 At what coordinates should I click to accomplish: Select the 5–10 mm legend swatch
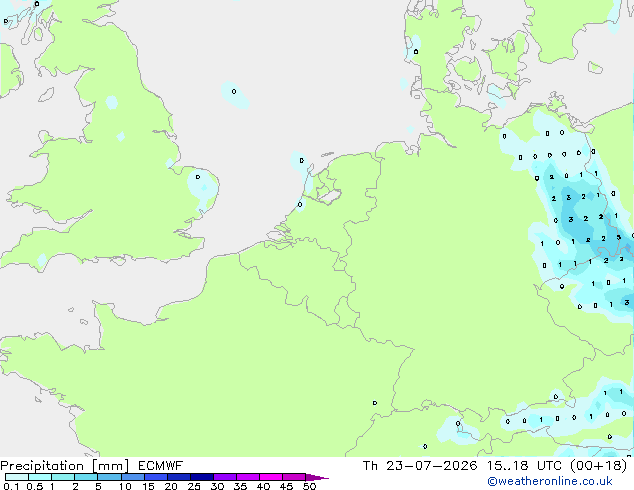coord(109,477)
